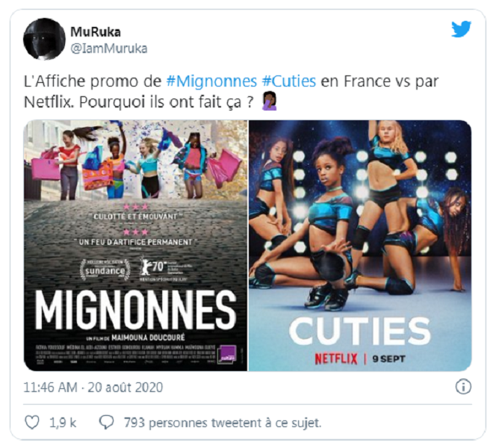
Task: Click the facepalm emoji in tweet
Action: [x=270, y=102]
